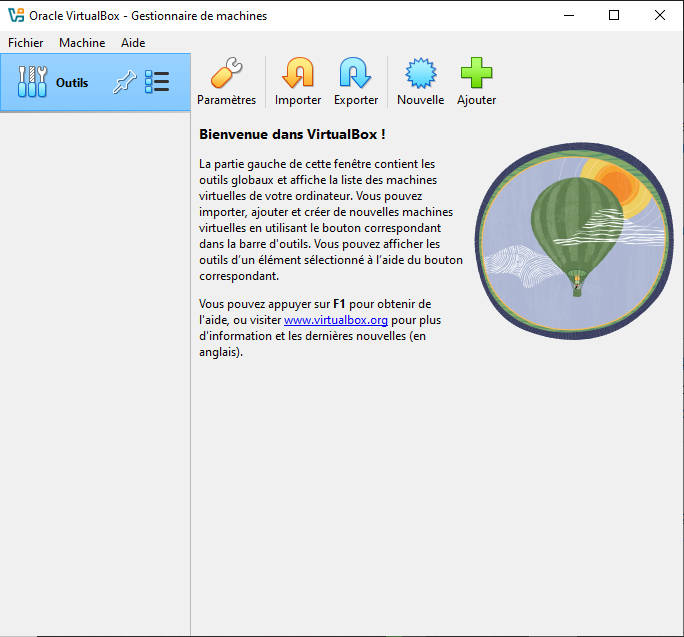Click the hot air balloon illustration
Image resolution: width=684 pixels, height=637 pixels.
click(x=574, y=241)
